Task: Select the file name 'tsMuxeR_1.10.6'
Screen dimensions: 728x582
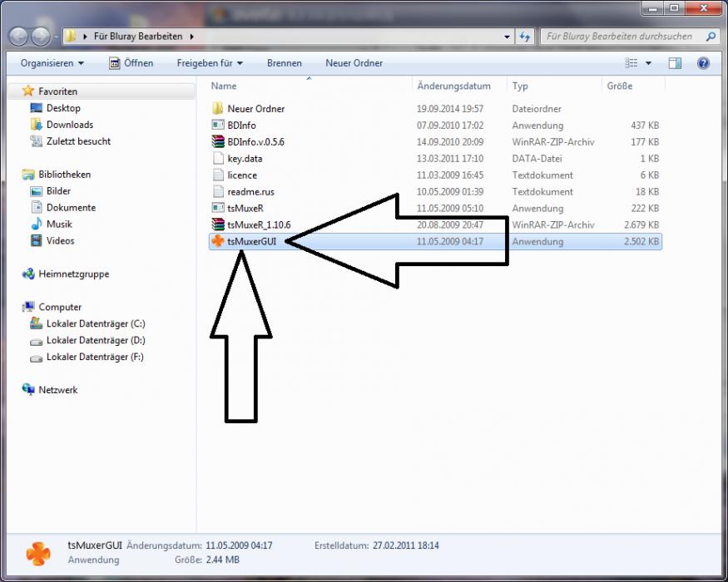Action: pyautogui.click(x=259, y=225)
